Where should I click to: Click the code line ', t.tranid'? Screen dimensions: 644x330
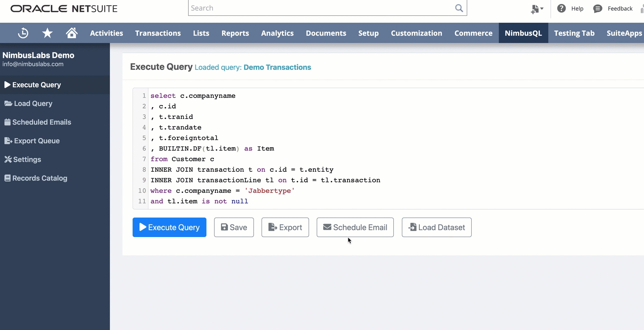(172, 117)
